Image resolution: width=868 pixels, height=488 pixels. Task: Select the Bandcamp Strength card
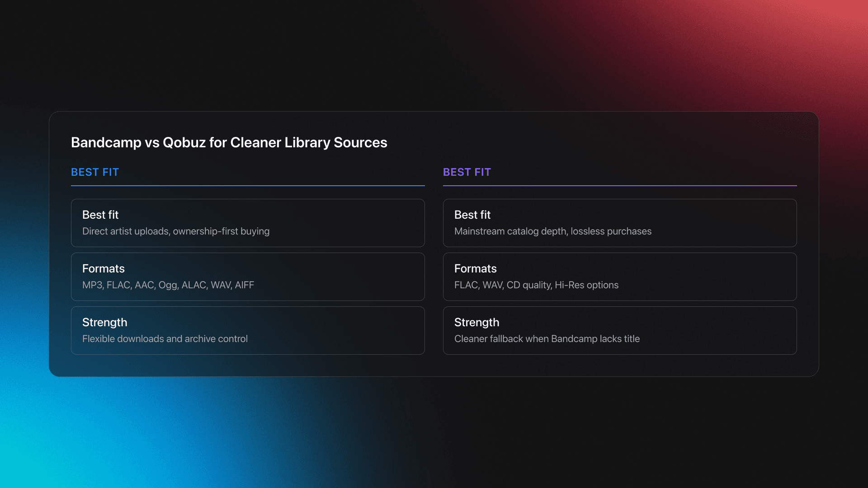[x=248, y=330]
